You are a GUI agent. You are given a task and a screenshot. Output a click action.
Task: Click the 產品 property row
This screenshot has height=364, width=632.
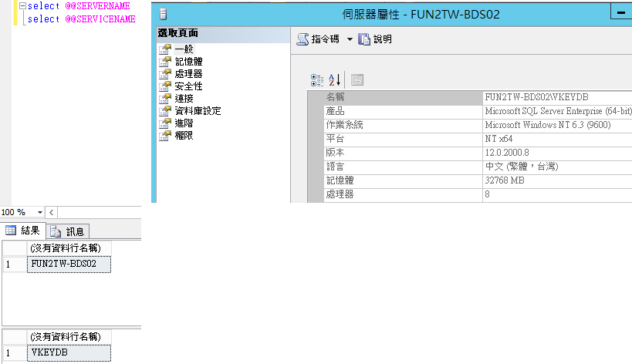coord(478,112)
